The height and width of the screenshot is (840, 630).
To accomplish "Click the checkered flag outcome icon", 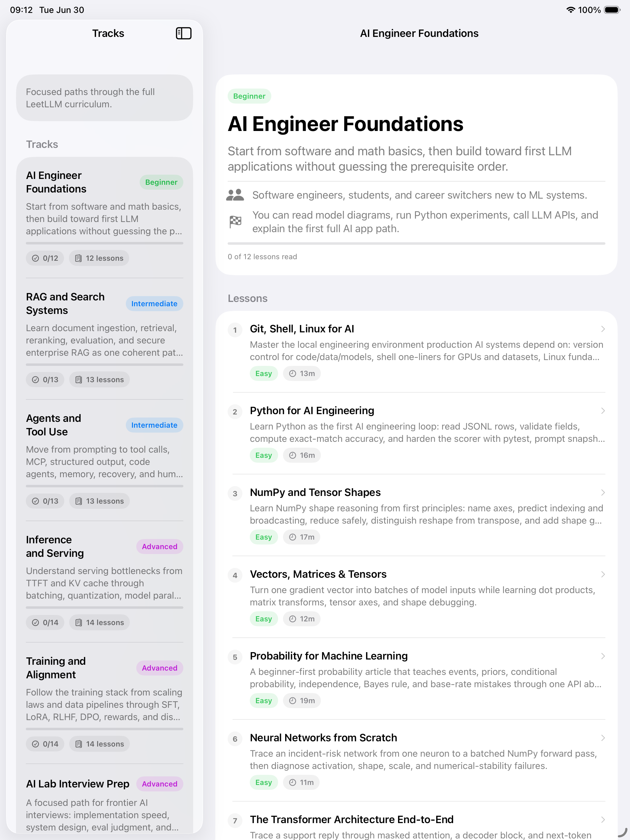I will click(x=235, y=222).
